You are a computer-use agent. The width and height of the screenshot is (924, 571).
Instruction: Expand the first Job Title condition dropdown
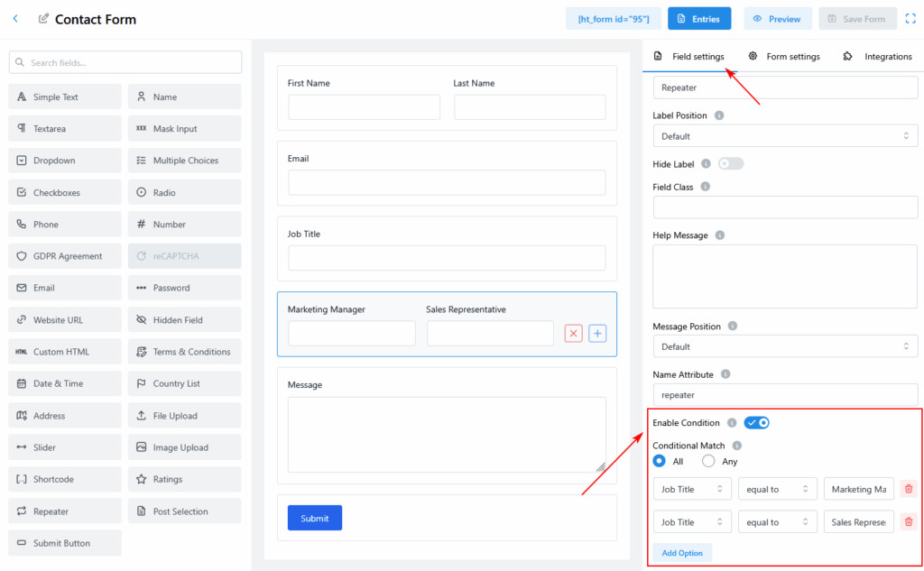692,489
